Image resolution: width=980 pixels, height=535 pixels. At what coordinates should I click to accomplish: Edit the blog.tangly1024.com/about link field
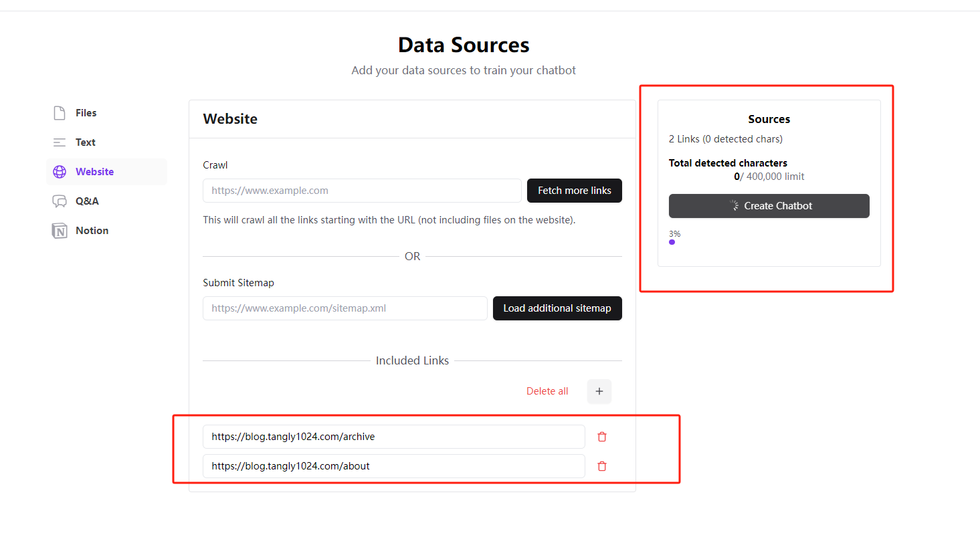coord(394,466)
